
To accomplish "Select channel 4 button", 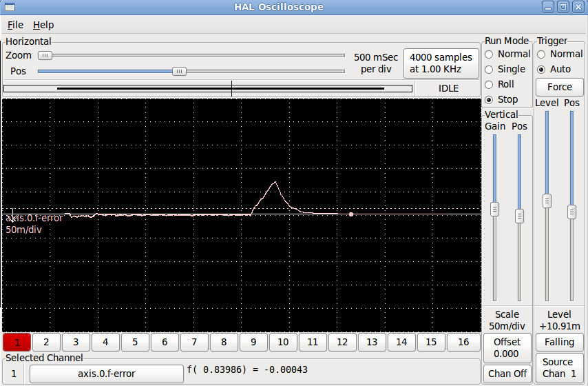I will pos(105,342).
